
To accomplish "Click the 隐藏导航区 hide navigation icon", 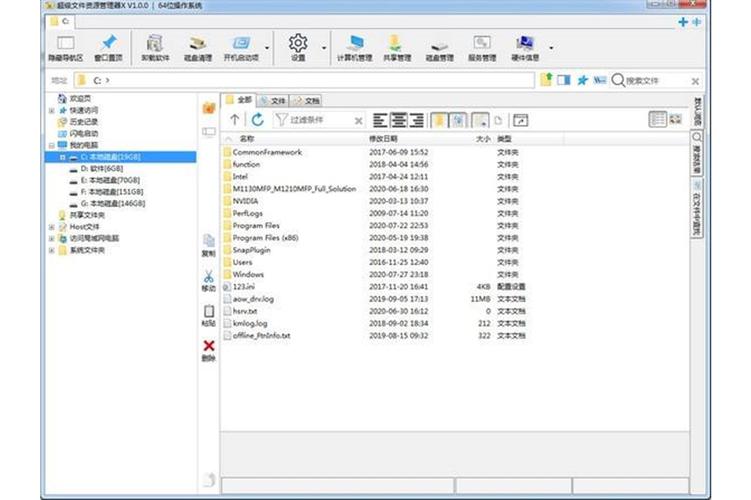I will [65, 45].
